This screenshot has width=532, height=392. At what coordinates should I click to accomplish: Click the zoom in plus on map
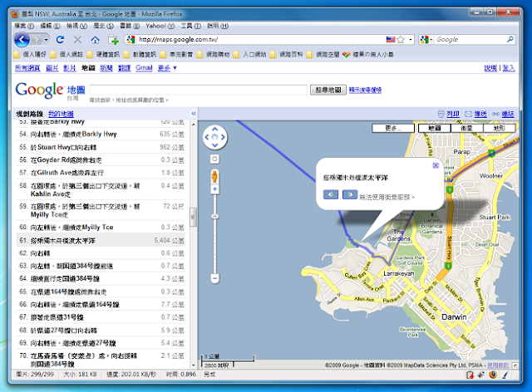(x=214, y=189)
